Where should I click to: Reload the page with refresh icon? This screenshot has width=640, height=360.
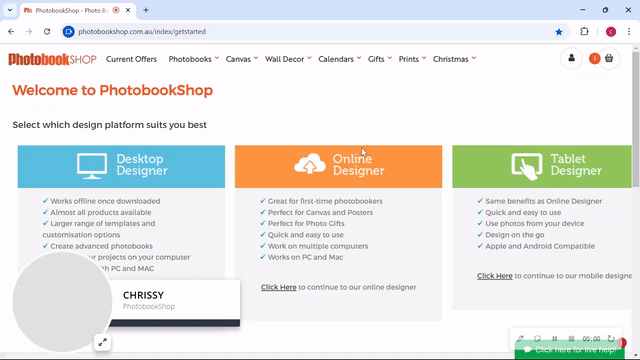point(47,31)
